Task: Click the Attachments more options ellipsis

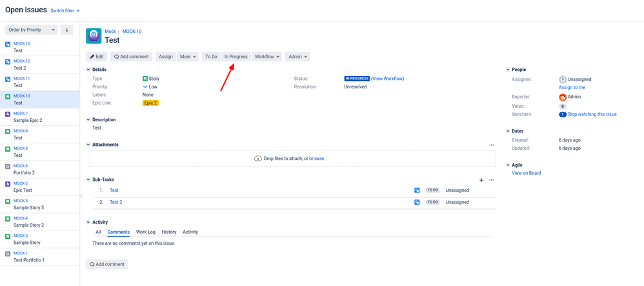Action: 491,145
